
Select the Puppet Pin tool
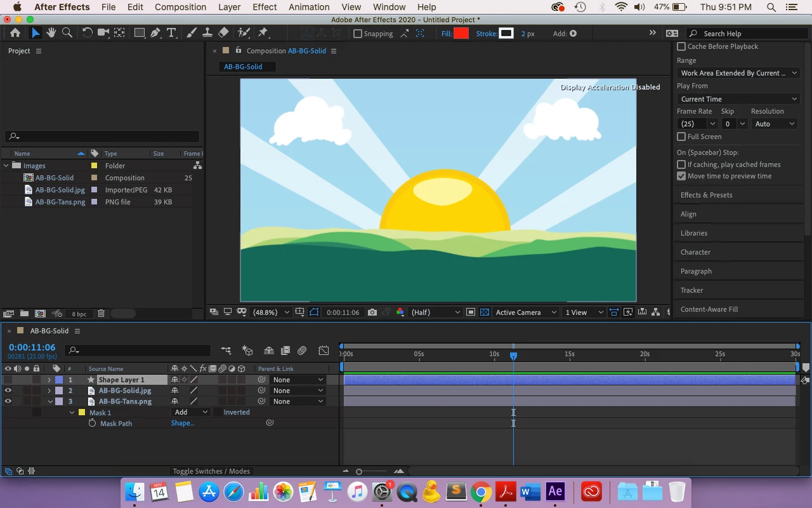point(263,33)
